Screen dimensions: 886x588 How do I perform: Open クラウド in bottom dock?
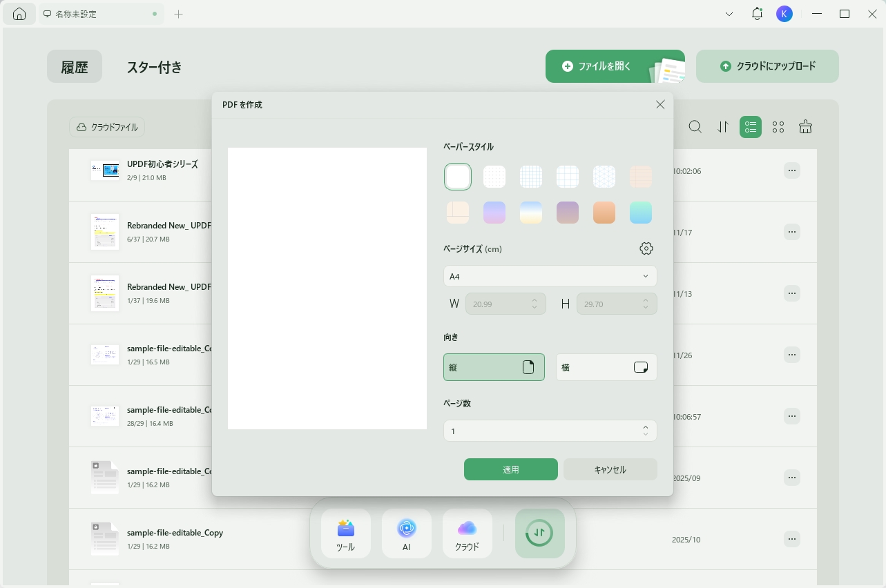tap(468, 534)
